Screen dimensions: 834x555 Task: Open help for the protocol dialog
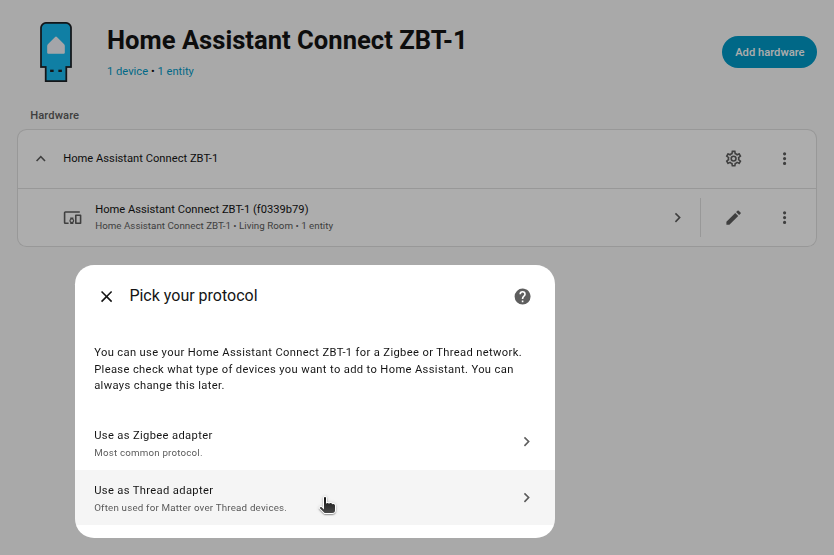coord(522,296)
